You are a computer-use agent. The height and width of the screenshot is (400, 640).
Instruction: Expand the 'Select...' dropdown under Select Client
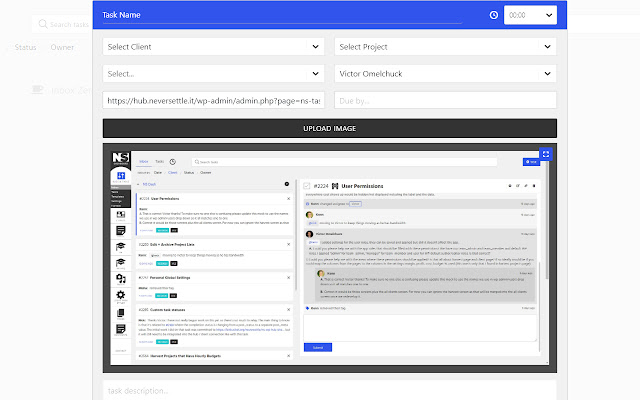[213, 73]
